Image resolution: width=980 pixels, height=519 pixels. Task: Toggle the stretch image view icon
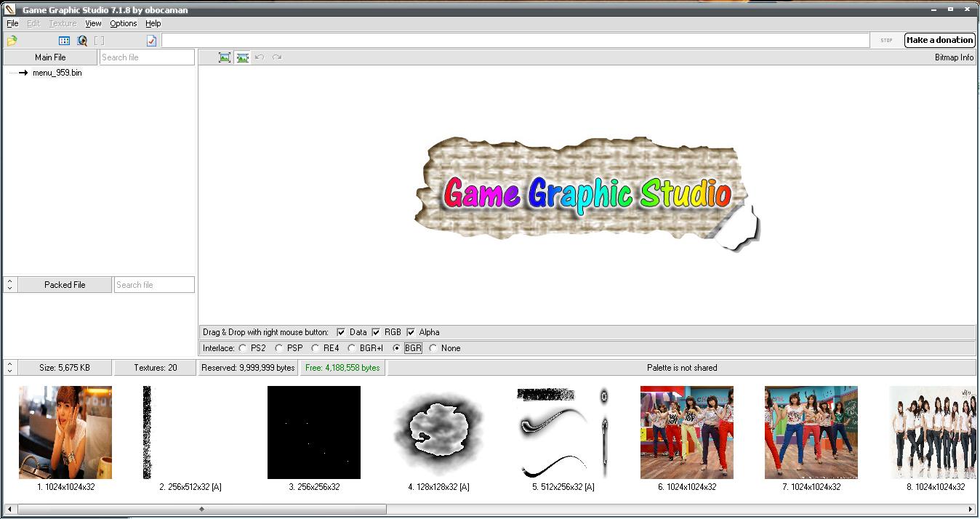(x=242, y=57)
